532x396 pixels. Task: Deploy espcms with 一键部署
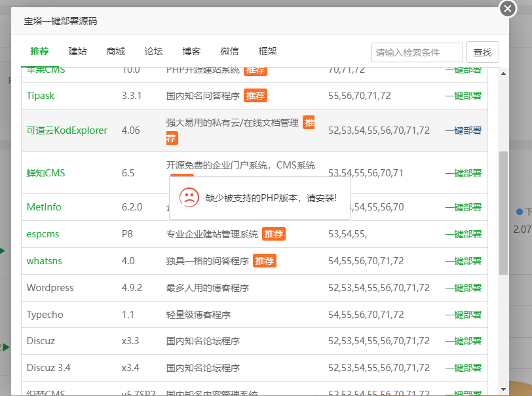point(463,234)
